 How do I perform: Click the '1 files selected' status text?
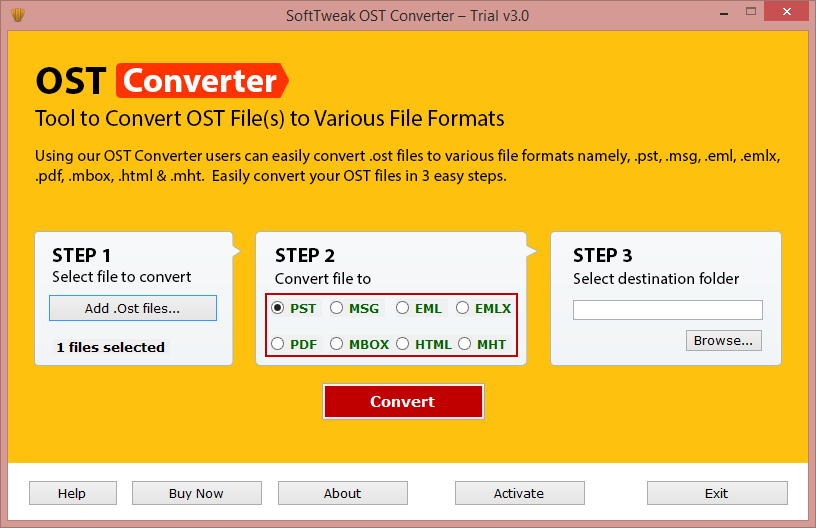(x=110, y=347)
